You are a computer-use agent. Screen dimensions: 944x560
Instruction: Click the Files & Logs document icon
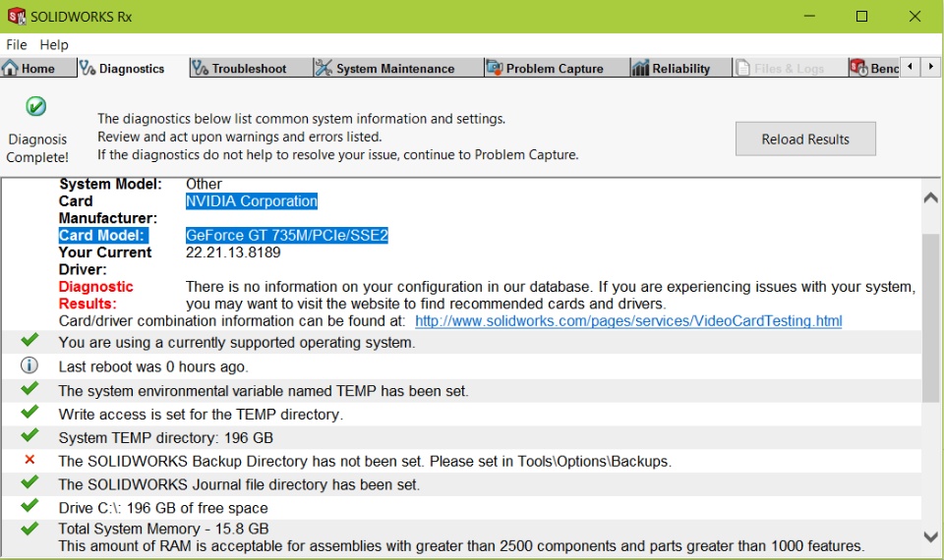click(x=742, y=68)
